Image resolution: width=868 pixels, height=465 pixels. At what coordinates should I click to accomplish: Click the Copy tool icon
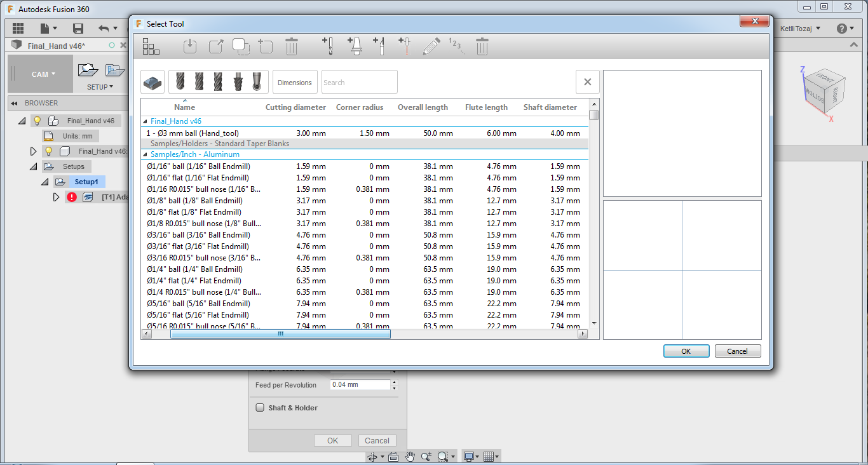pyautogui.click(x=241, y=46)
